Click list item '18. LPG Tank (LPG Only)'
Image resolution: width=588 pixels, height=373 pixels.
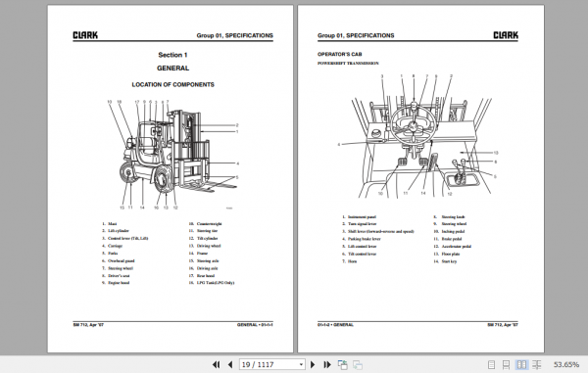click(212, 283)
